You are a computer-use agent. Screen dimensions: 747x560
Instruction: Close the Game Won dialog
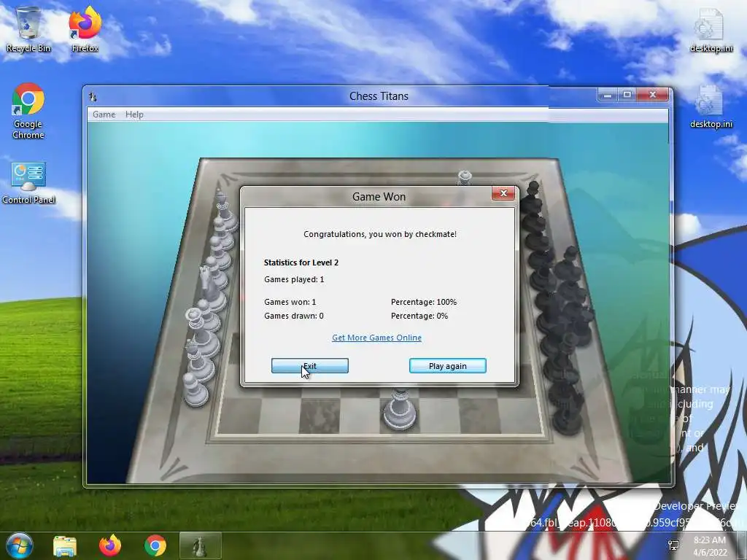point(503,193)
